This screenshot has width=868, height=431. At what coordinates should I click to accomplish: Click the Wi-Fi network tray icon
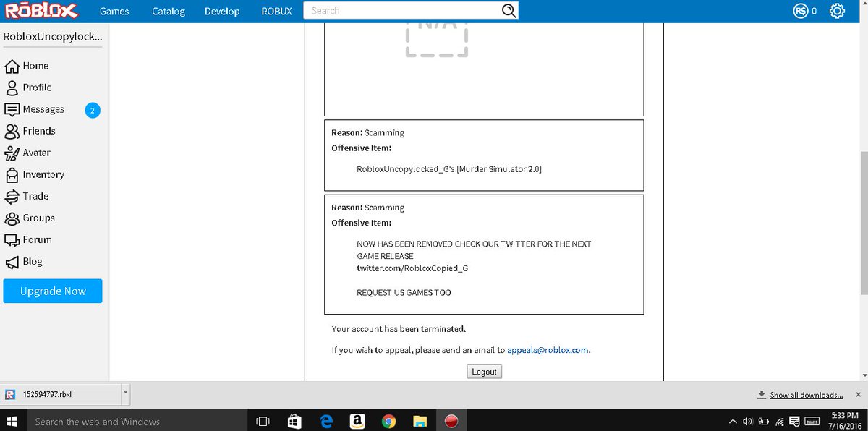point(780,421)
